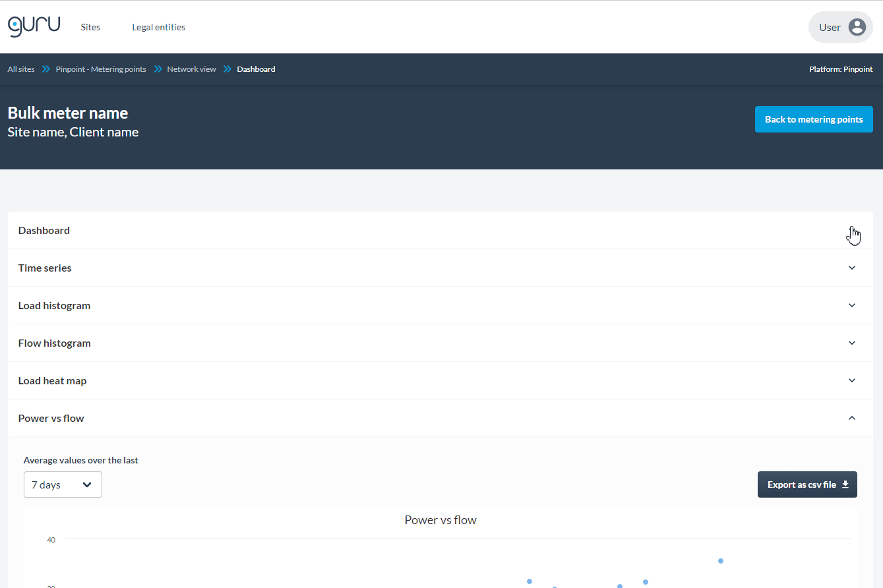The width and height of the screenshot is (883, 588).
Task: Click the cursor-highlighted chevron on Dashboard row
Action: pyautogui.click(x=852, y=230)
